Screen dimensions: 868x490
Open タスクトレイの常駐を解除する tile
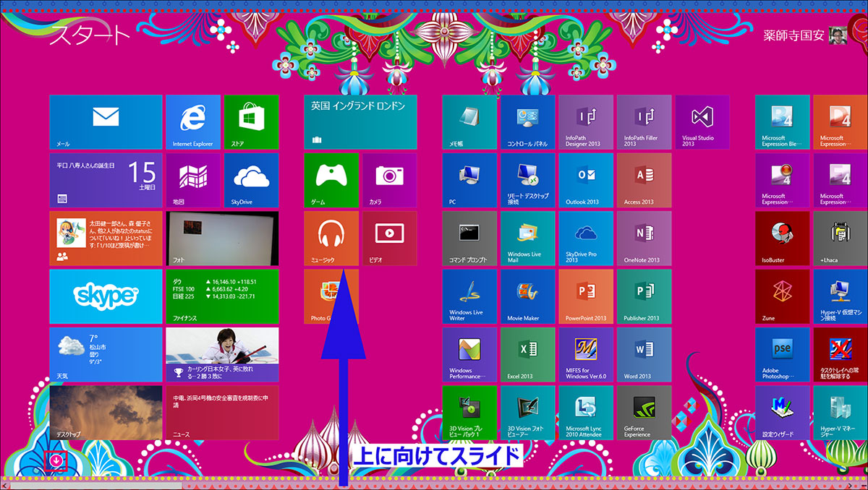(x=841, y=354)
